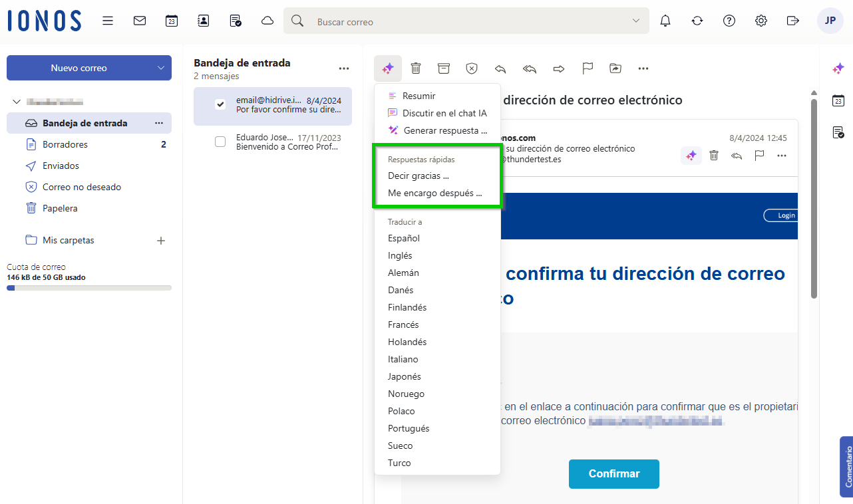Archive the open email
This screenshot has width=853, height=504.
click(x=443, y=68)
